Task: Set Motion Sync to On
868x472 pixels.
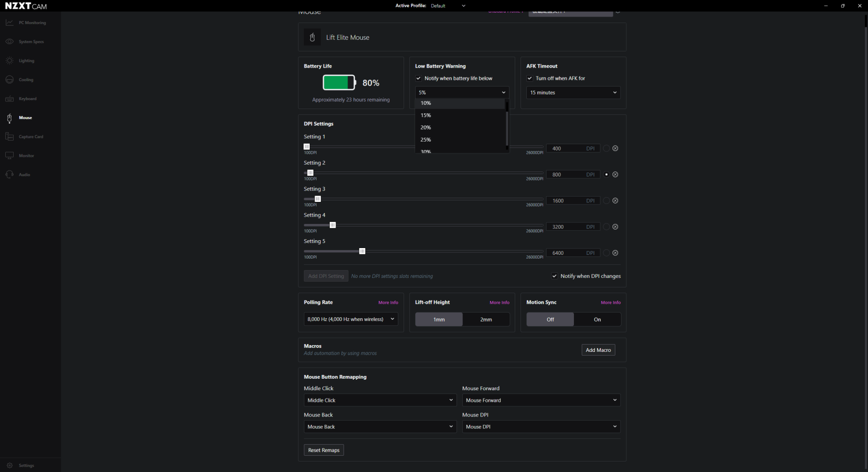Action: (x=597, y=319)
